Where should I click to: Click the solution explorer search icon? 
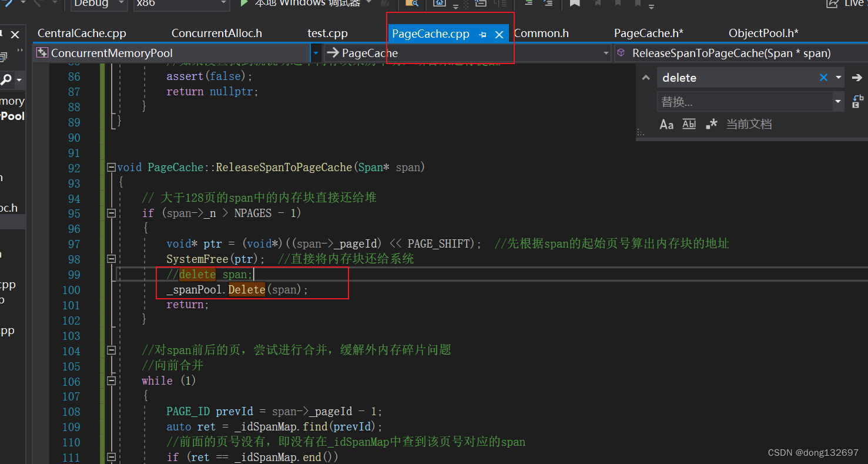click(6, 79)
